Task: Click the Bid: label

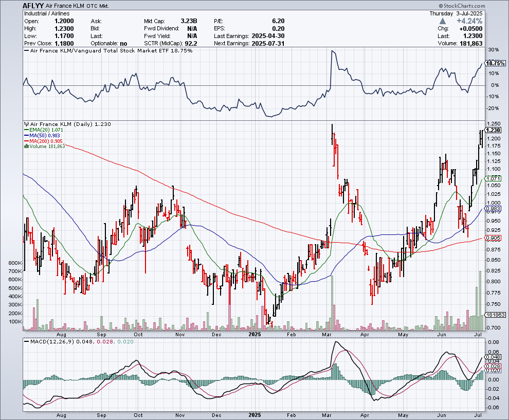Action: click(x=96, y=29)
